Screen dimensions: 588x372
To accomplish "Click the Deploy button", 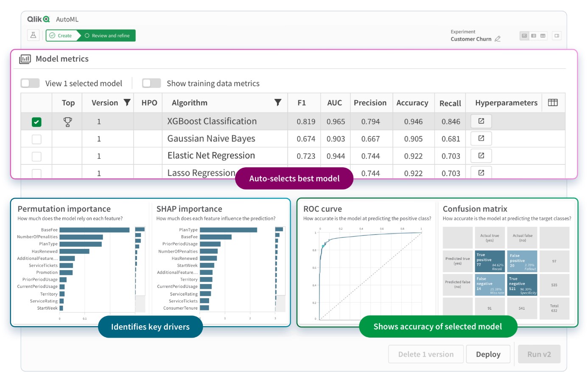I will click(488, 354).
